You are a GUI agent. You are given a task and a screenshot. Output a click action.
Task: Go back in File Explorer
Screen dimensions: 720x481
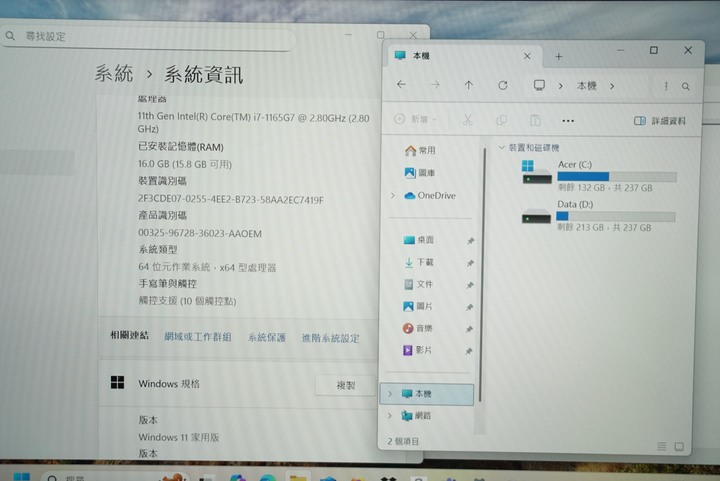pyautogui.click(x=401, y=84)
